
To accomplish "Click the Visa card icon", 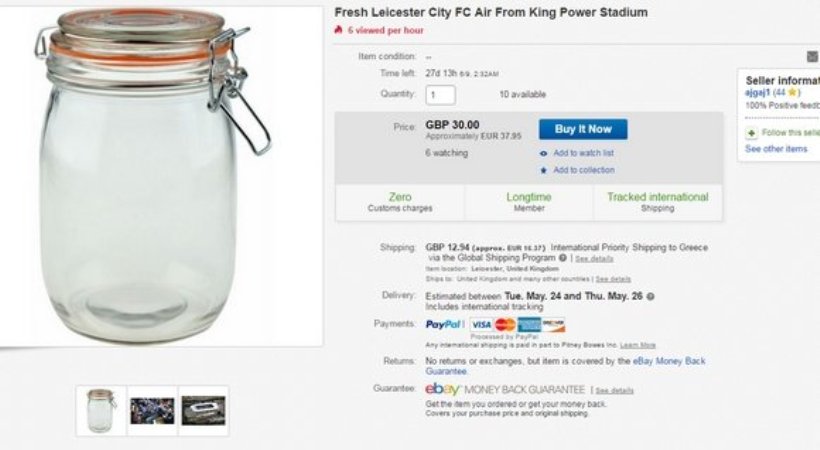I will point(480,325).
